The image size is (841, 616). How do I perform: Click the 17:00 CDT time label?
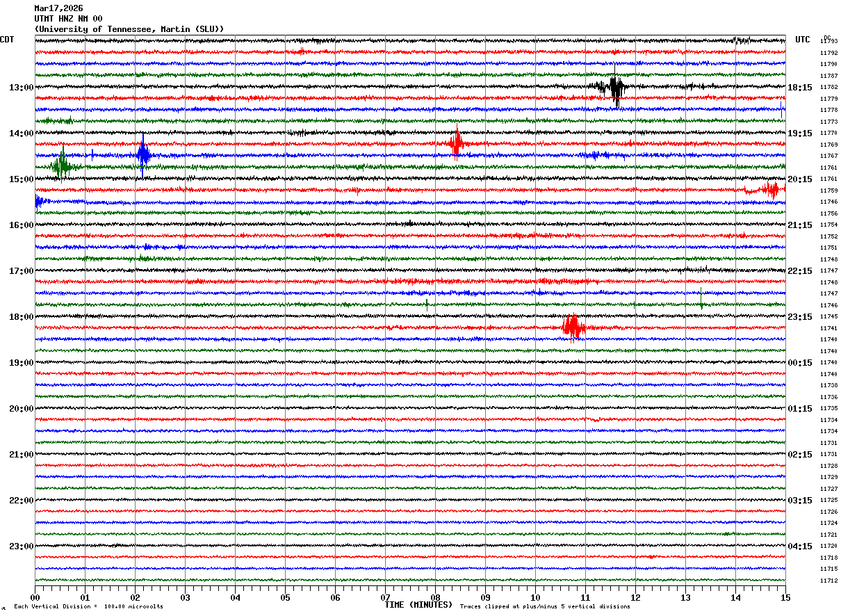pos(21,270)
